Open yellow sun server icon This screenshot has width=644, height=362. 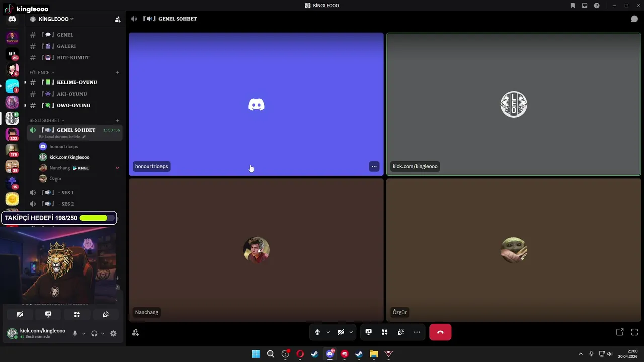[x=12, y=199]
